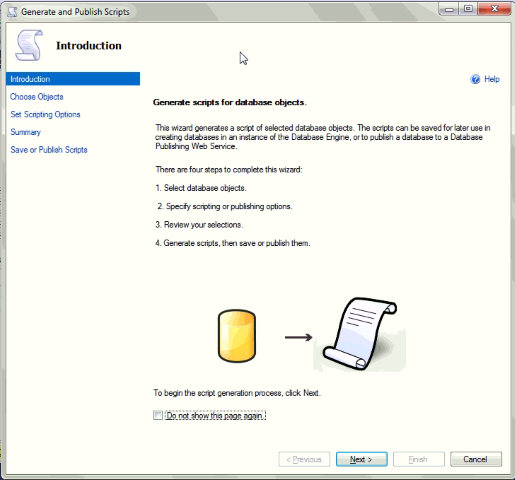Select Introduction step in the sidebar
The height and width of the screenshot is (480, 515).
(x=73, y=79)
